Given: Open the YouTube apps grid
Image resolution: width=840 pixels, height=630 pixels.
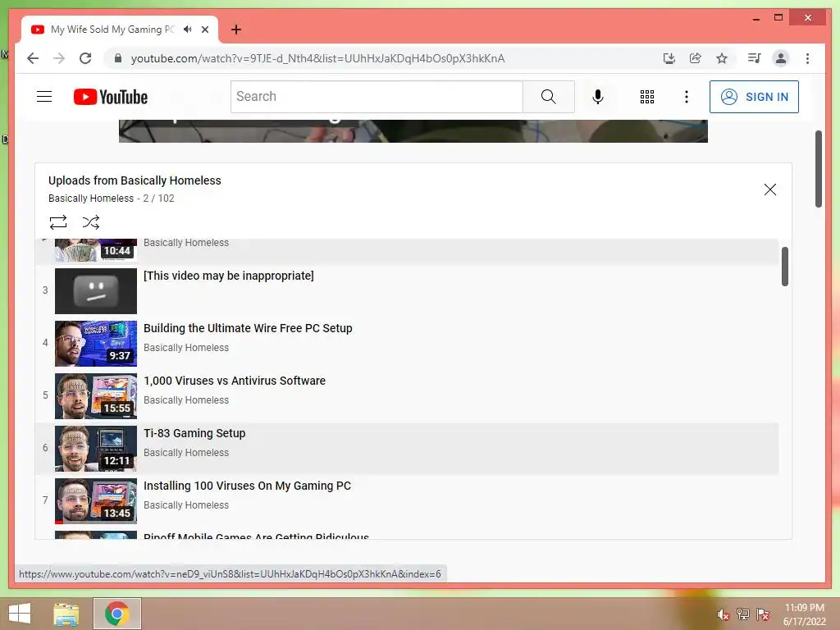Looking at the screenshot, I should (647, 97).
